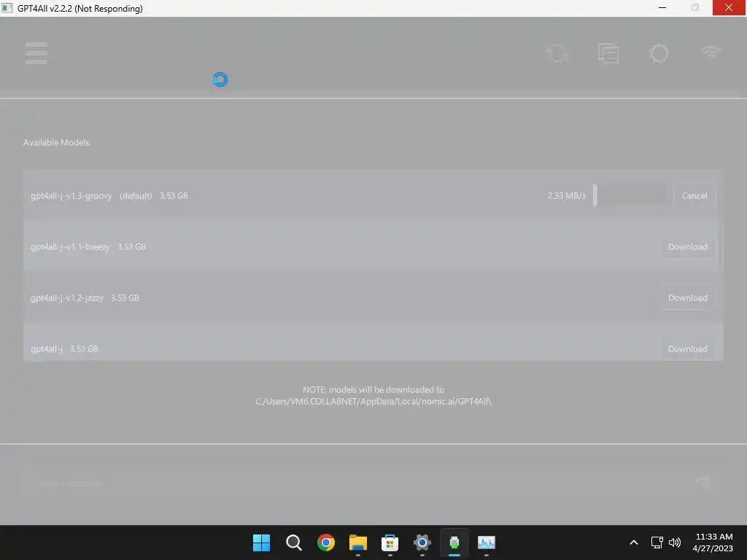Image resolution: width=747 pixels, height=560 pixels.
Task: Open settings via the gear icon
Action: pos(659,53)
